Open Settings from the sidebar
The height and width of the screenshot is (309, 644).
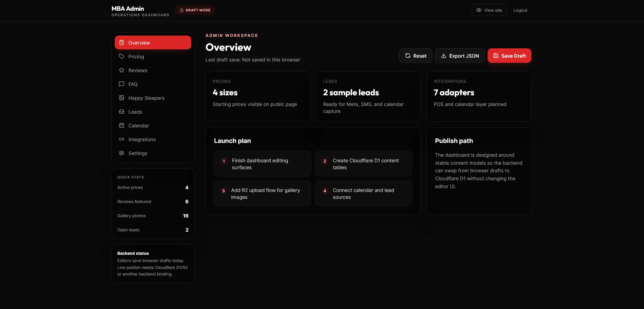(x=153, y=153)
